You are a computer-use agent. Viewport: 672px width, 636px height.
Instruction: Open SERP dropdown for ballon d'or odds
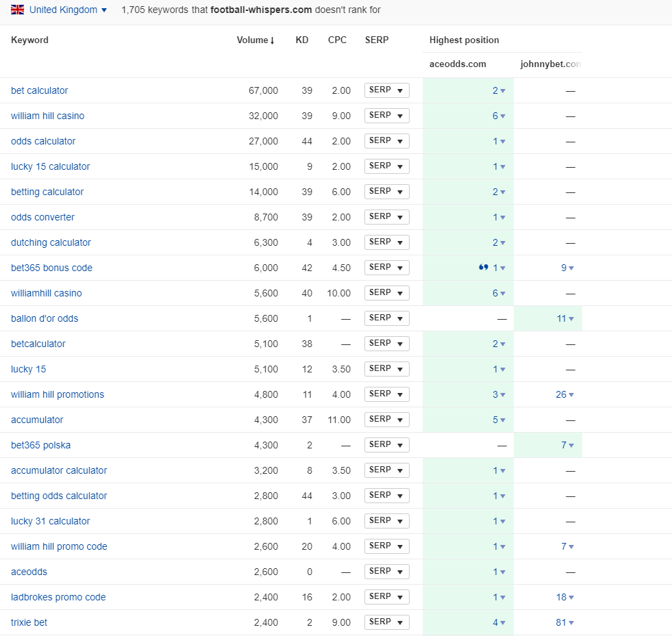coord(386,318)
